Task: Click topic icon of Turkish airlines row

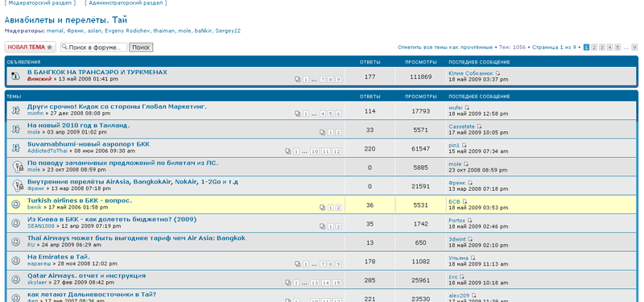Action: 15,205
